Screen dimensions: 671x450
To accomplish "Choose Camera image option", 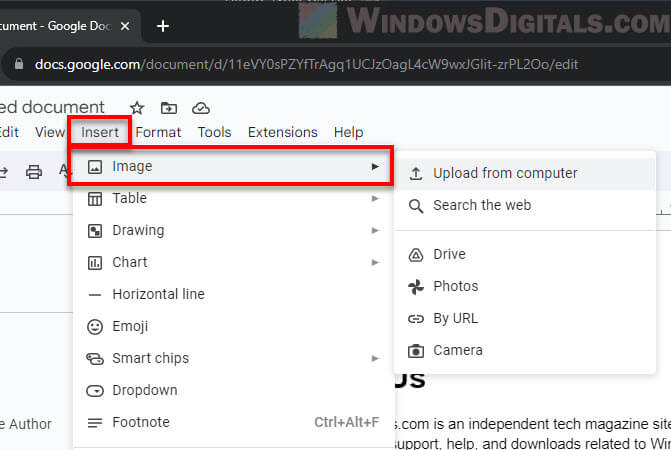I will (x=525, y=351).
